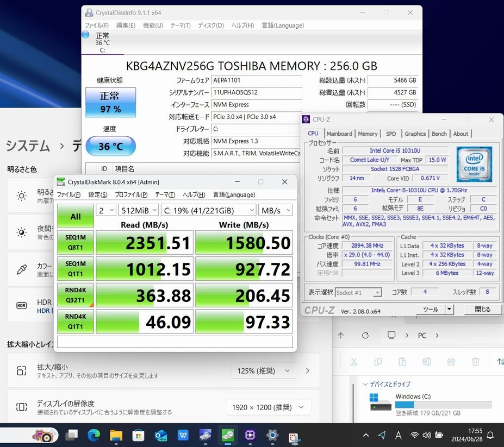
Task: Click the 閉じる button in CPU-Z
Action: [482, 310]
